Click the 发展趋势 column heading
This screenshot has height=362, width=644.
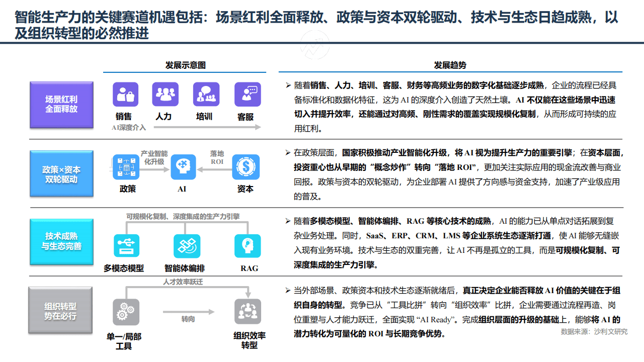pos(450,65)
